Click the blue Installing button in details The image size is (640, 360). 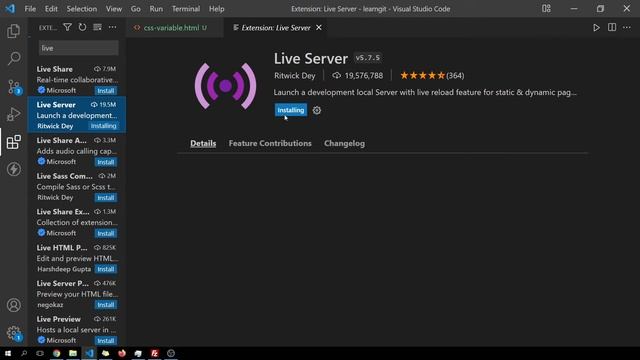pyautogui.click(x=291, y=110)
